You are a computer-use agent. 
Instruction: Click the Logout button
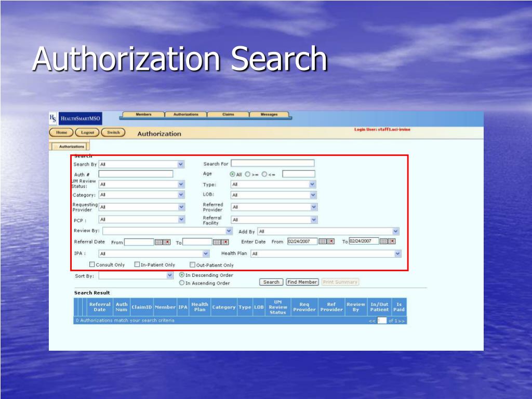tap(87, 132)
